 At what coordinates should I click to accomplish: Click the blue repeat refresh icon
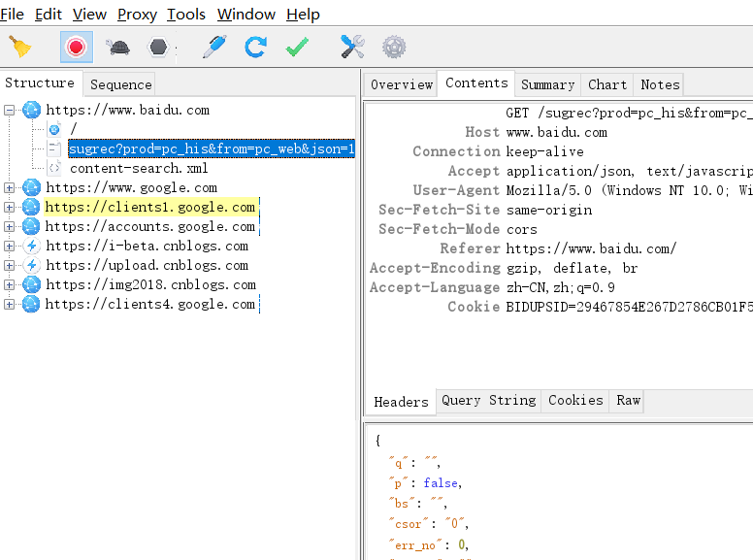pos(255,47)
